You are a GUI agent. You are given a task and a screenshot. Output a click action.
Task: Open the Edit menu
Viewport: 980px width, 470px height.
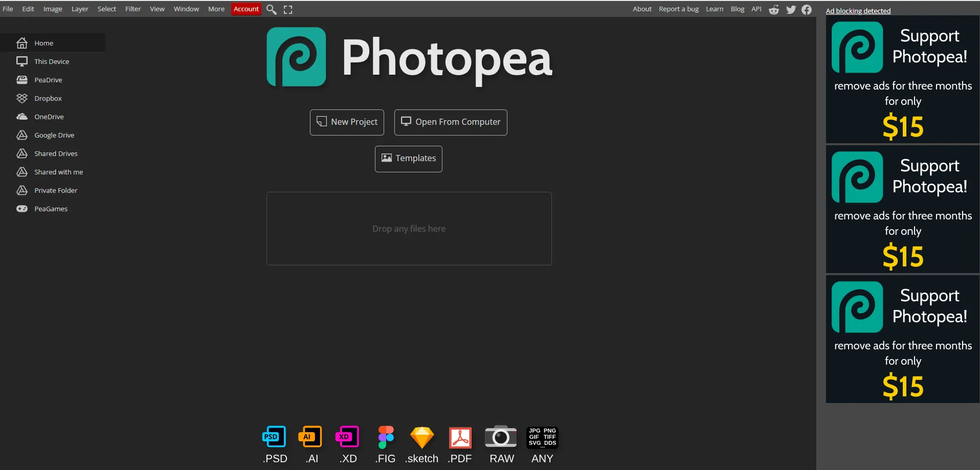[28, 9]
